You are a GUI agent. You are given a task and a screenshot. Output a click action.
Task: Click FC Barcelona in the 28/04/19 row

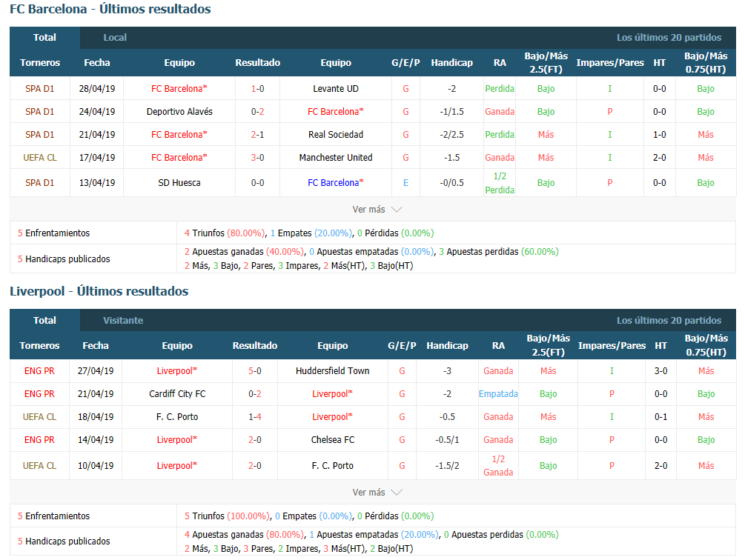179,89
